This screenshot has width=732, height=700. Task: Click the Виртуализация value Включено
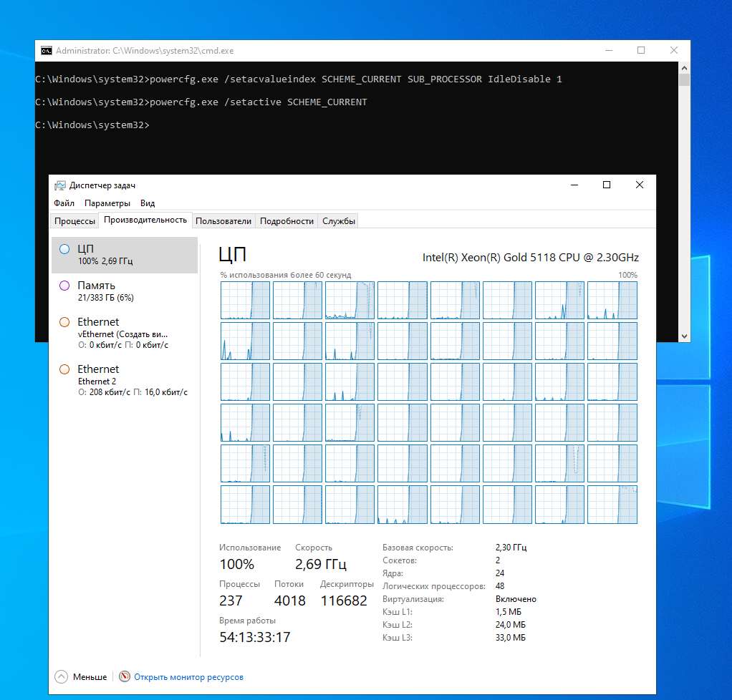click(x=516, y=599)
